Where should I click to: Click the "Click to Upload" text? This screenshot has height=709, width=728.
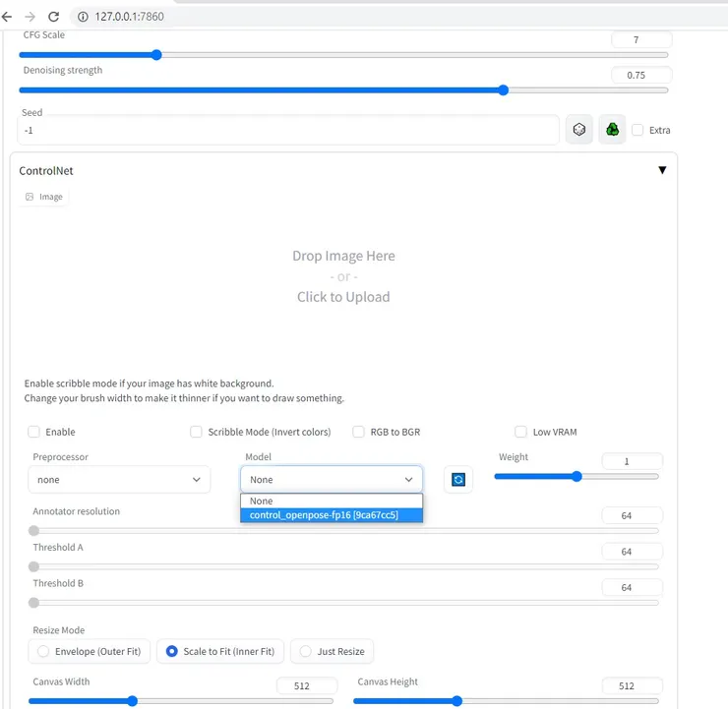(343, 297)
